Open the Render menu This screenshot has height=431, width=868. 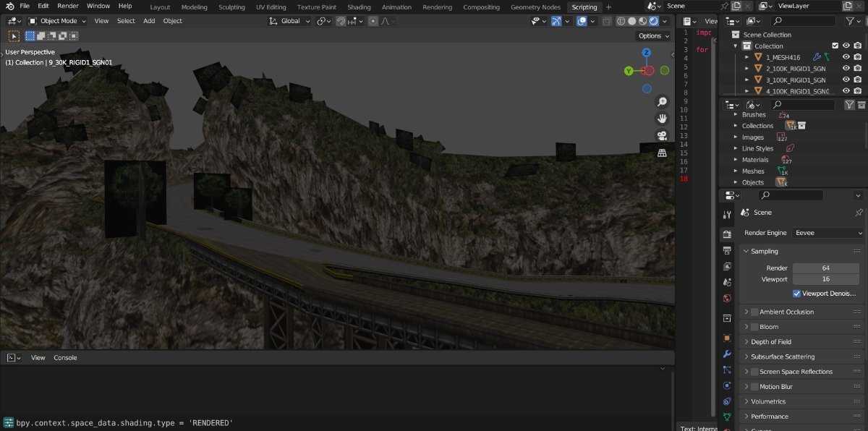coord(68,6)
